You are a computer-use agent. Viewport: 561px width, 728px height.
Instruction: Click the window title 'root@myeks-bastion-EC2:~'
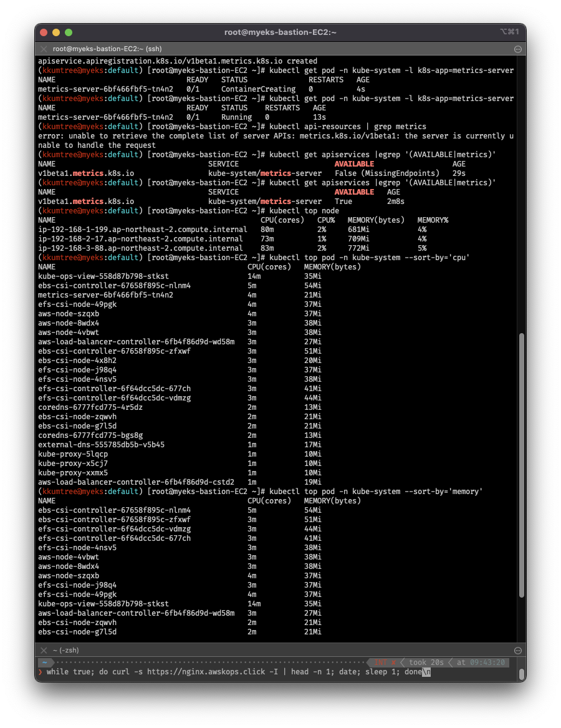tap(280, 32)
